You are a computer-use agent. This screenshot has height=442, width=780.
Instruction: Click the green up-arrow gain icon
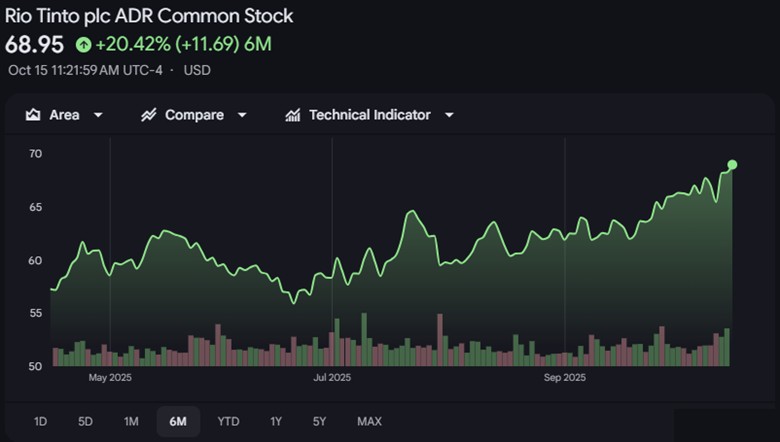click(x=83, y=44)
